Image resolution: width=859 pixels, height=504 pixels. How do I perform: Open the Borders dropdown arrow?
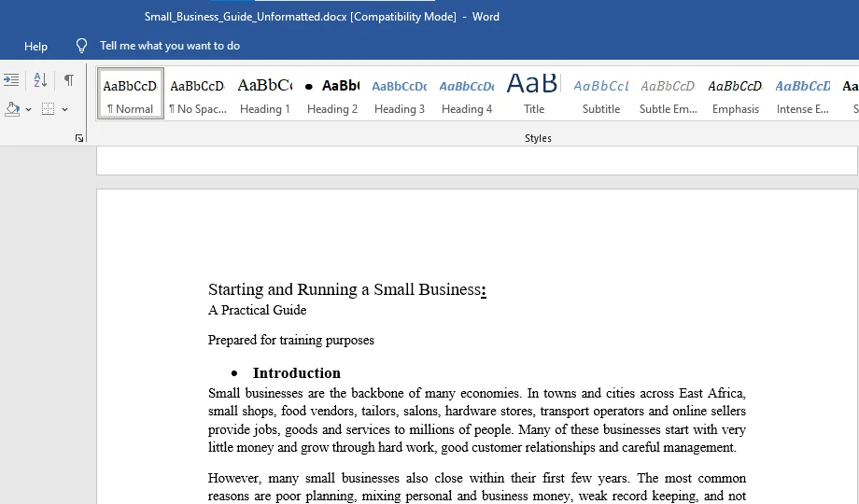(64, 109)
